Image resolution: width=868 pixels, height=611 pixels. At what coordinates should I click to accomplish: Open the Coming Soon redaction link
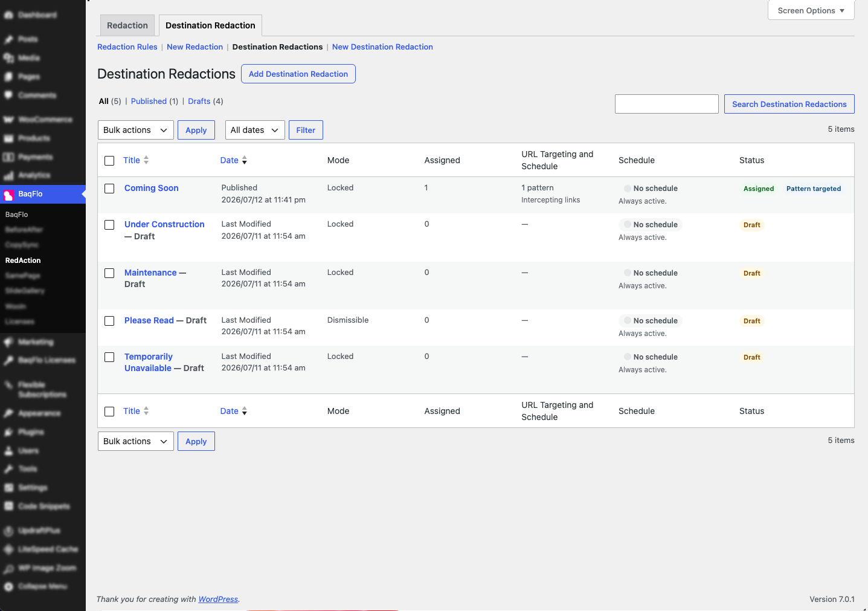pyautogui.click(x=152, y=188)
